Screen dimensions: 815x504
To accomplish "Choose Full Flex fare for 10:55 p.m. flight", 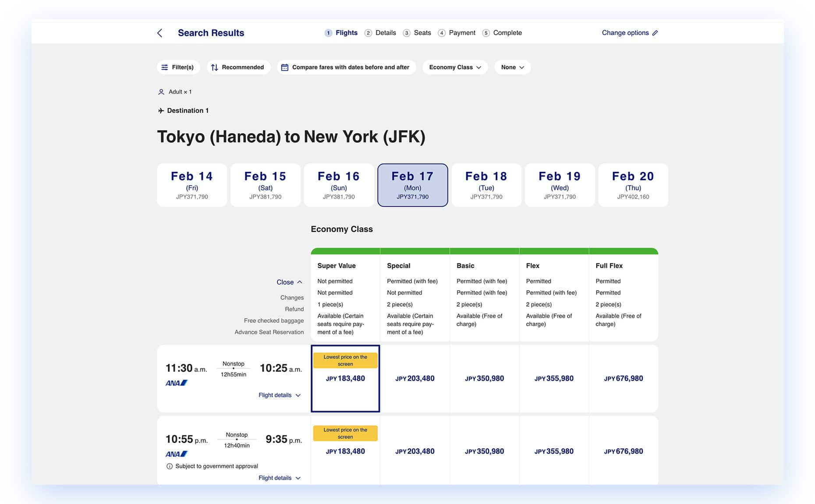I will (623, 451).
